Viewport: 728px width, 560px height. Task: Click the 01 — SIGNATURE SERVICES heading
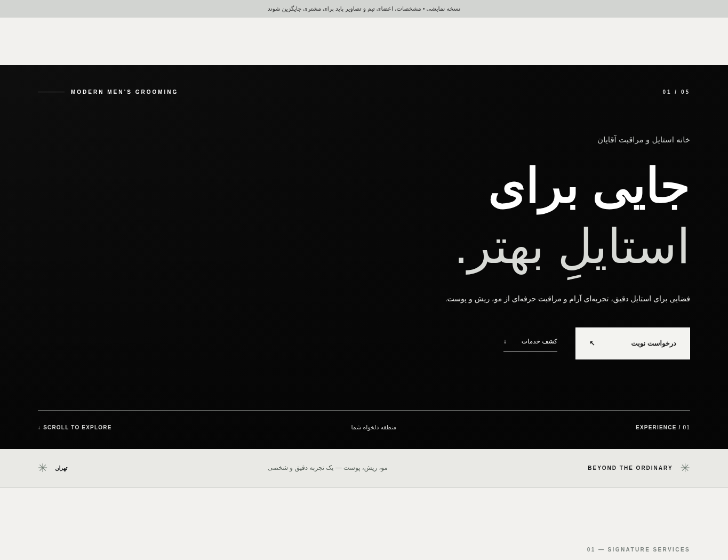pos(638,550)
